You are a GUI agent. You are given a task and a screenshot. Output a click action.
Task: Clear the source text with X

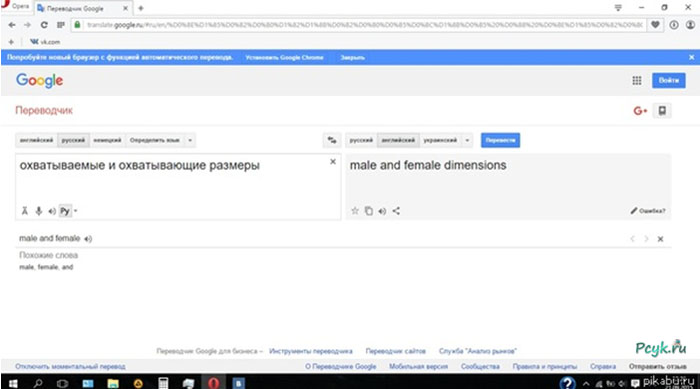pos(333,162)
